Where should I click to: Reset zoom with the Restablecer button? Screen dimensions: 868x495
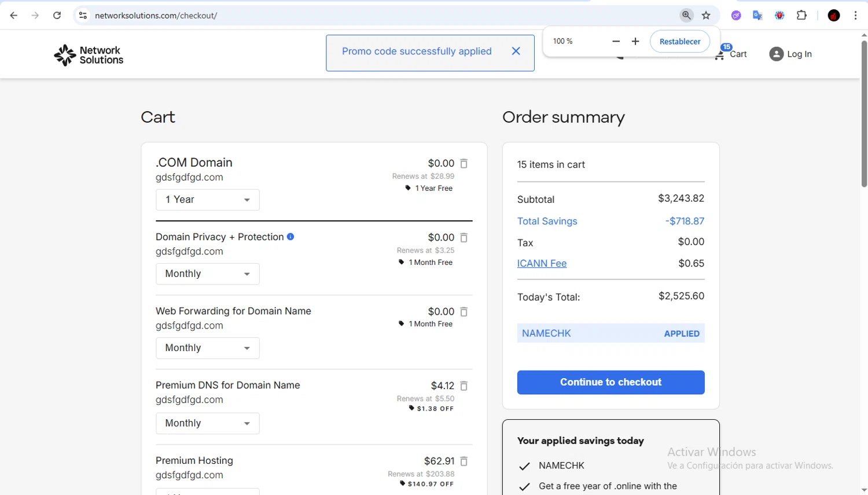679,42
